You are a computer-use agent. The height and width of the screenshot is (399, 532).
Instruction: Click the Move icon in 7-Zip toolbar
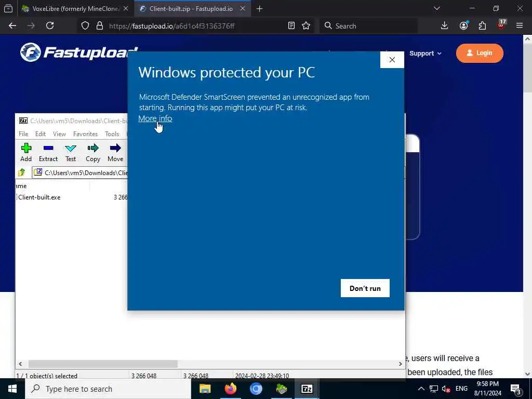pos(115,152)
